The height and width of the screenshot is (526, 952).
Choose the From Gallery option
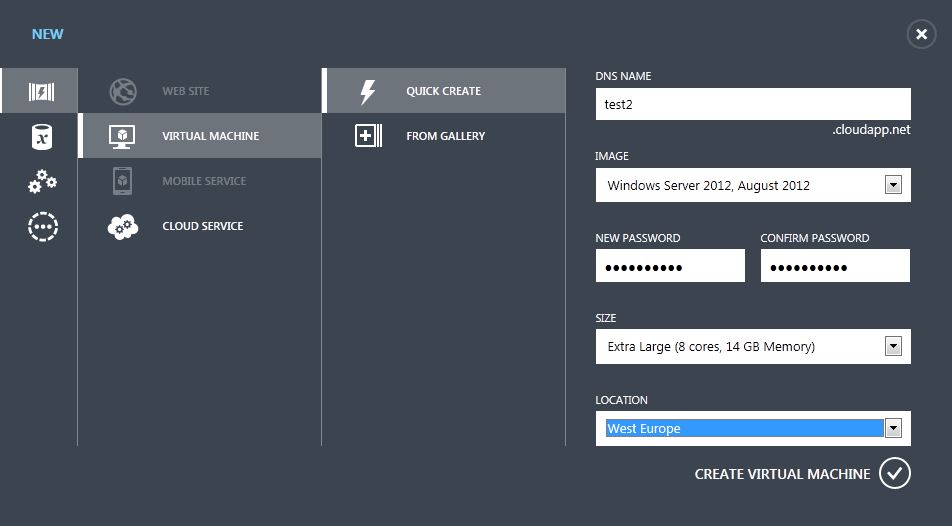[x=445, y=136]
